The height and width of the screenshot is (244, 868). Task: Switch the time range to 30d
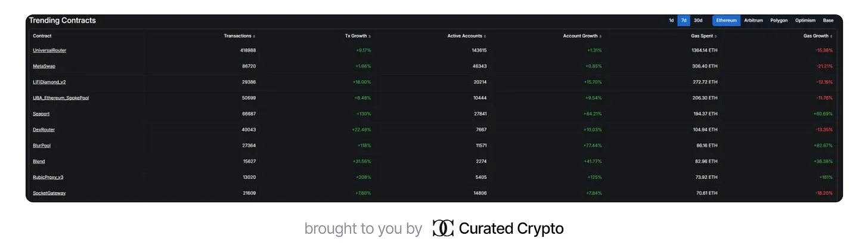click(697, 20)
